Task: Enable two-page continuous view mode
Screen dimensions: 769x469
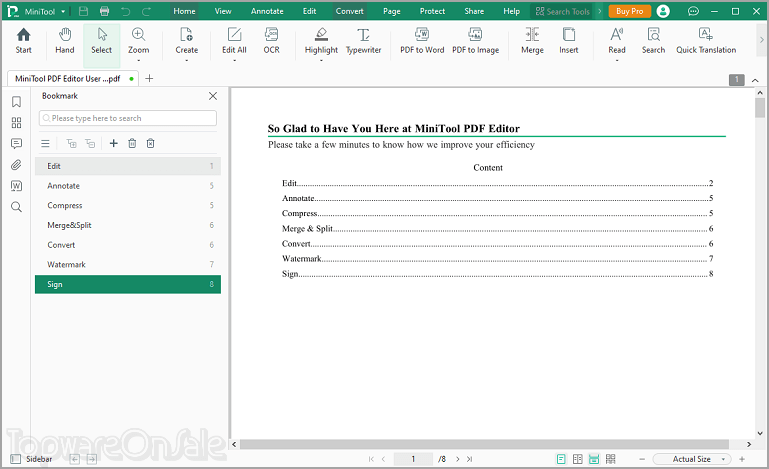Action: (611, 459)
